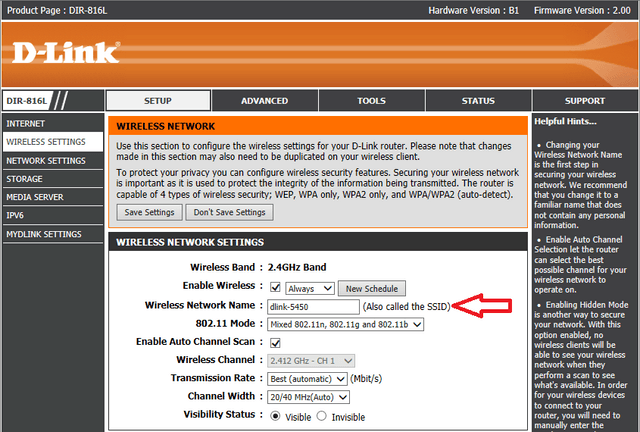
Task: Select the Invisible radio button
Action: click(x=322, y=416)
